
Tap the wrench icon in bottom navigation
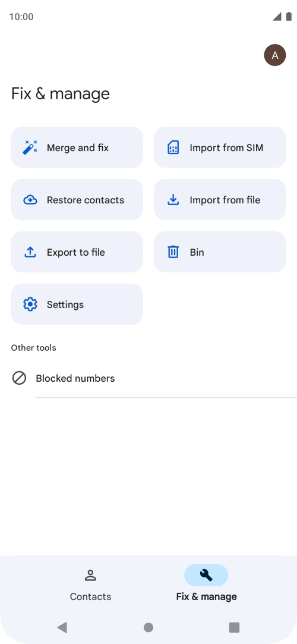(206, 575)
